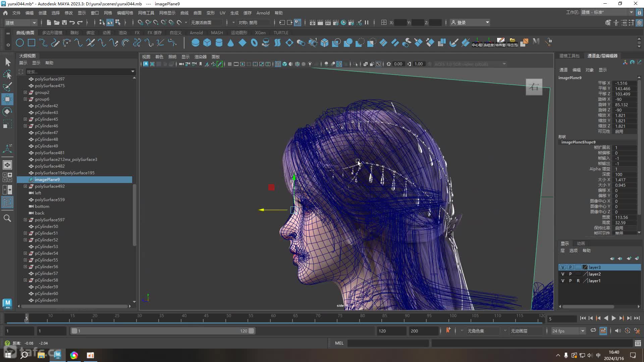Expand the group6 node in outliner
This screenshot has width=644, height=362.
(25, 99)
